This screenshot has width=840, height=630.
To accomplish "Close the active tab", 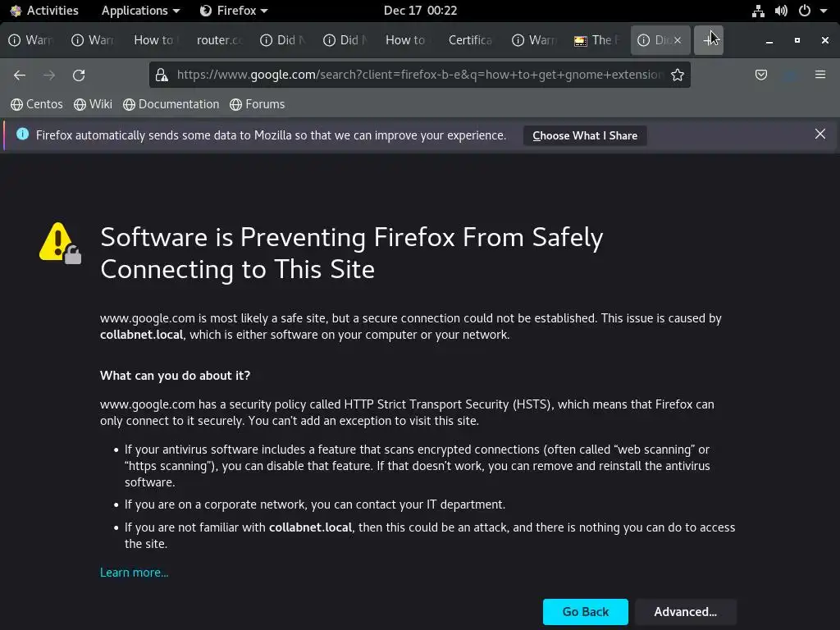I will [677, 40].
